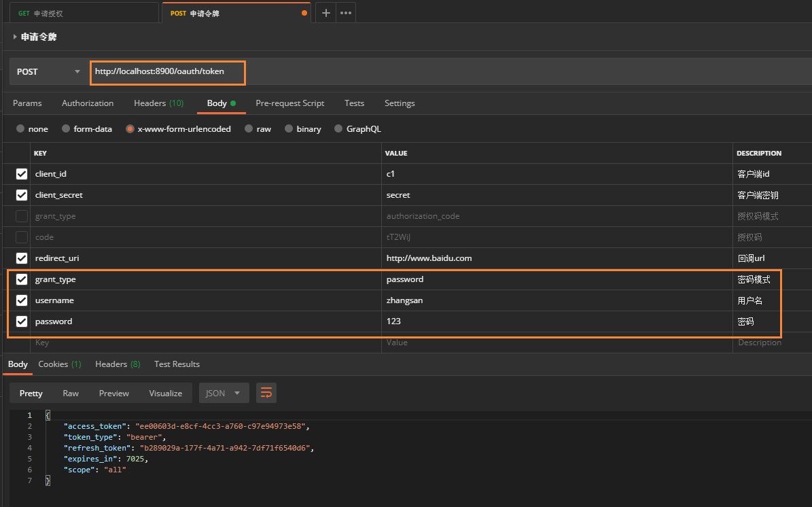Image resolution: width=812 pixels, height=507 pixels.
Task: Uncheck the password grant_type row checkbox
Action: pos(22,279)
